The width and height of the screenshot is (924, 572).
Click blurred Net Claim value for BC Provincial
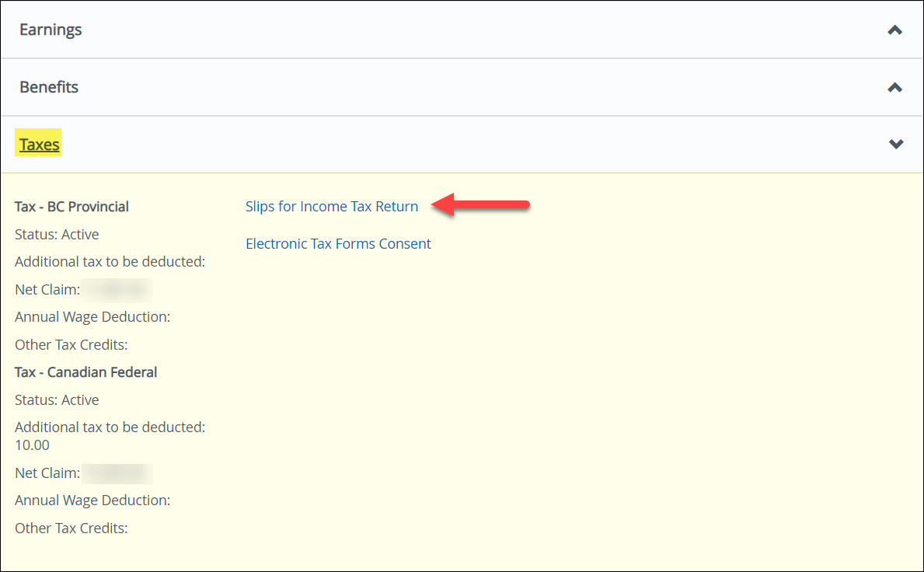point(117,290)
